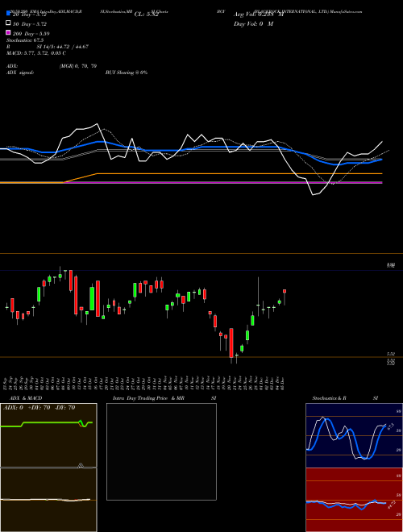Viewport: 403px width, 532px height.
Task: Click the '50 Day = 5.72' legend label
Action: 30,24
